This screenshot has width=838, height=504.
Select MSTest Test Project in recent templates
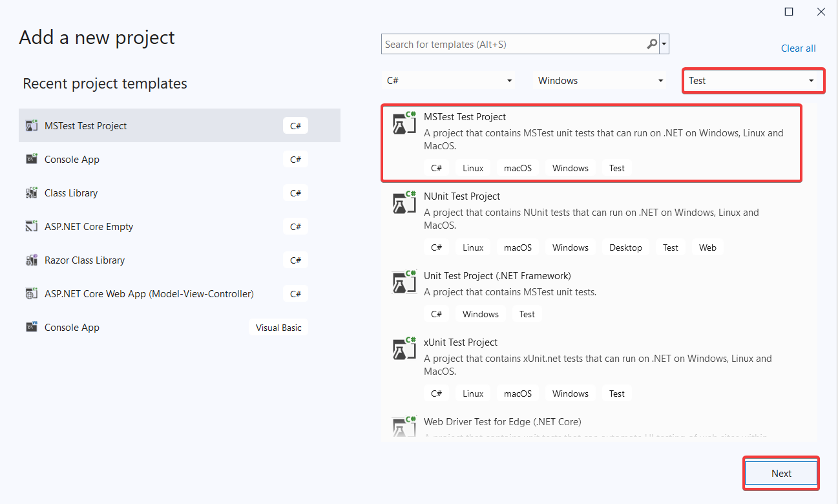pyautogui.click(x=180, y=126)
